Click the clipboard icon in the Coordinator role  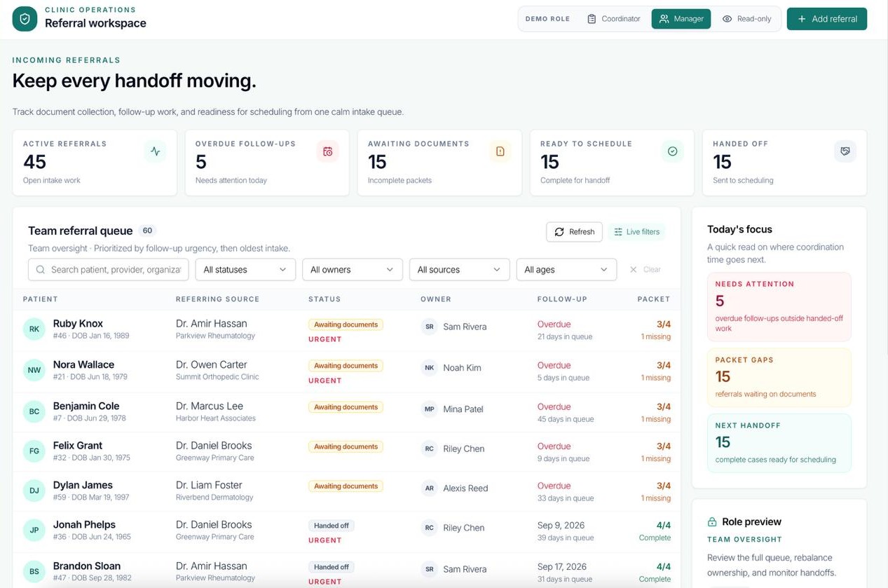[592, 19]
